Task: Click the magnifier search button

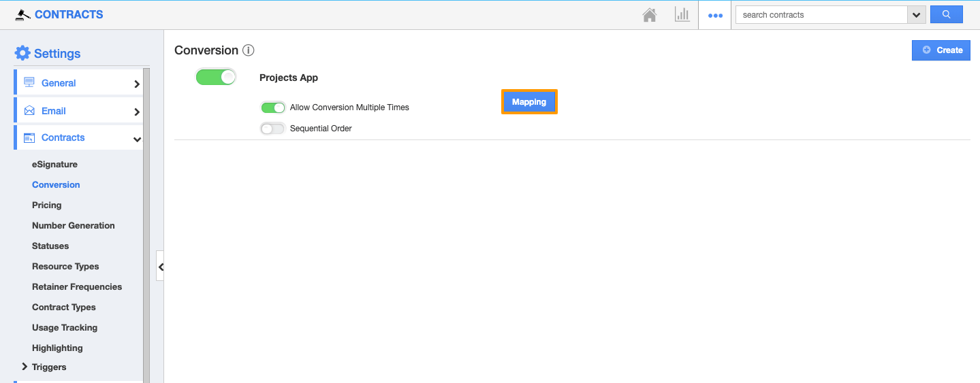Action: 946,14
